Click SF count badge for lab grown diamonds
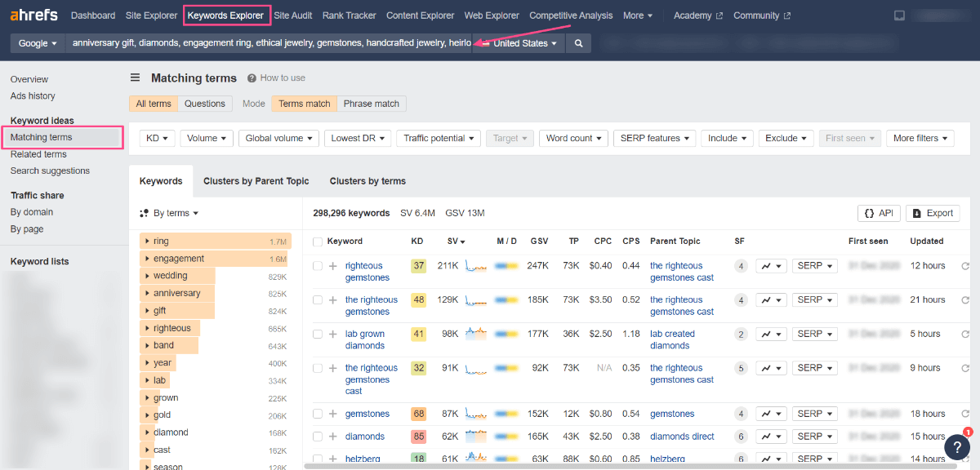The image size is (980, 470). coord(741,334)
